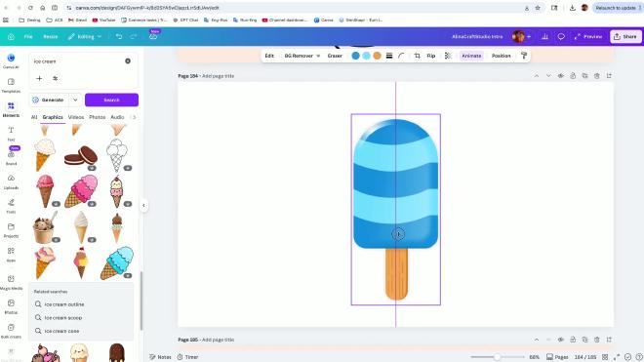This screenshot has width=644, height=362.
Task: Open the Templates panel
Action: tap(11, 85)
